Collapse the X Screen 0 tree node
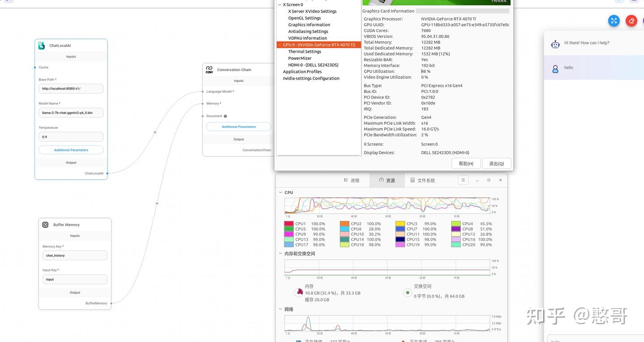 click(280, 5)
